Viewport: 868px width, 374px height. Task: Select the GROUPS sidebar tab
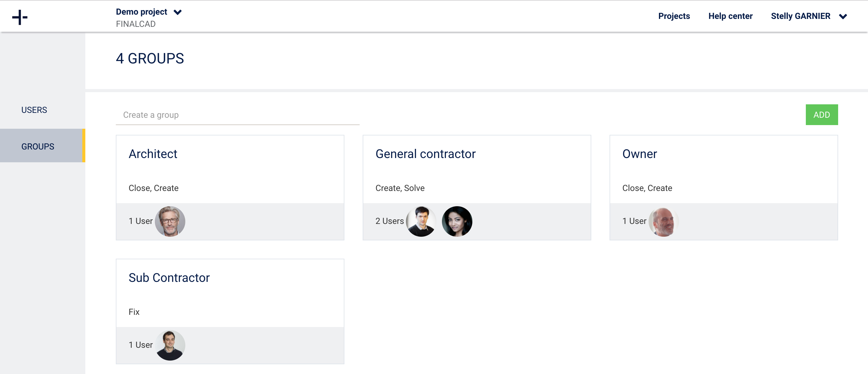click(38, 146)
